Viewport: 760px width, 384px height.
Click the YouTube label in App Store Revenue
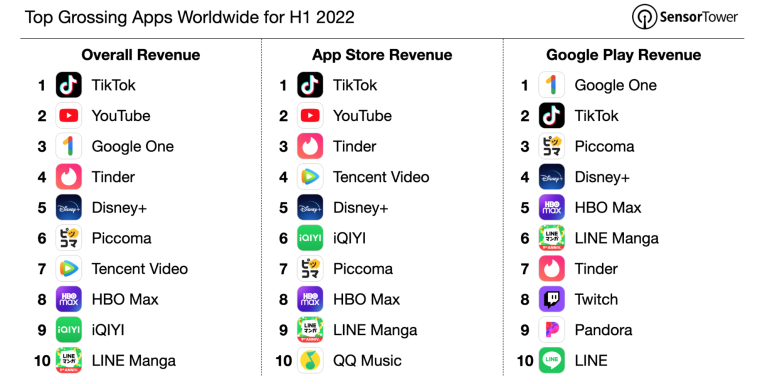(362, 116)
